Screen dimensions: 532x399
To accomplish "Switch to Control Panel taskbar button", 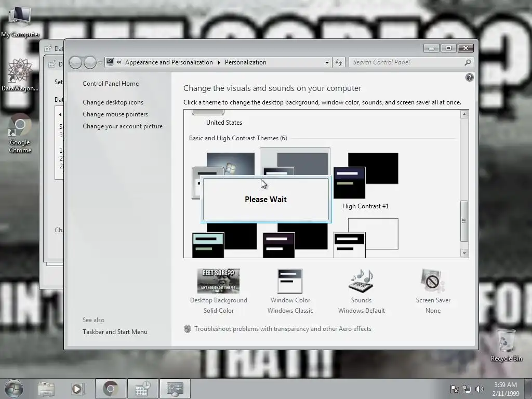I will pos(175,389).
